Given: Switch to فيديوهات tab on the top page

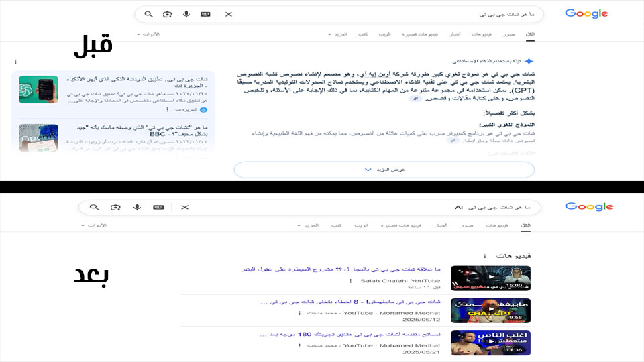Looking at the screenshot, I should [482, 34].
